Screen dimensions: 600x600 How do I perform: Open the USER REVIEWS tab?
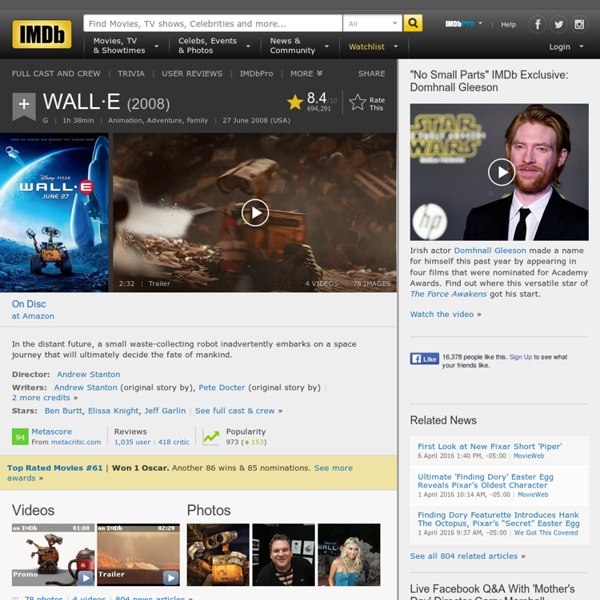192,73
